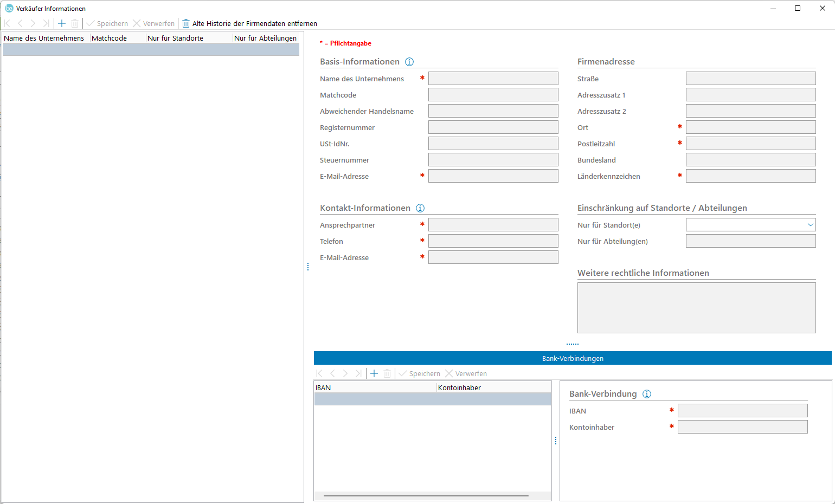Jump to last record in top toolbar
Viewport: 835px width, 504px height.
(46, 23)
